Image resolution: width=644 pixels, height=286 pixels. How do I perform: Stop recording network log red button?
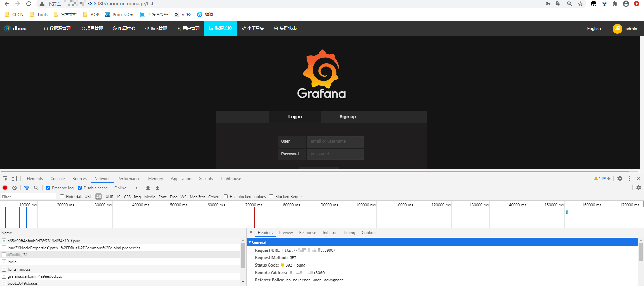5,188
